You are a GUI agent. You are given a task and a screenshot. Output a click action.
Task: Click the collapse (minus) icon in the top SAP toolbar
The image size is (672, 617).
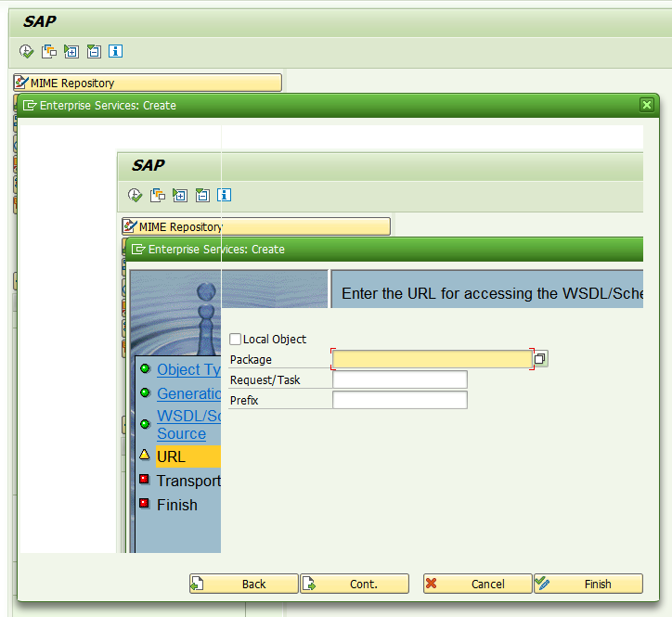click(x=94, y=51)
